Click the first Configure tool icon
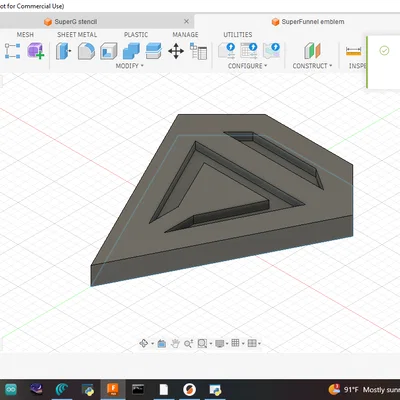Viewport: 400px width, 400px height. point(227,51)
